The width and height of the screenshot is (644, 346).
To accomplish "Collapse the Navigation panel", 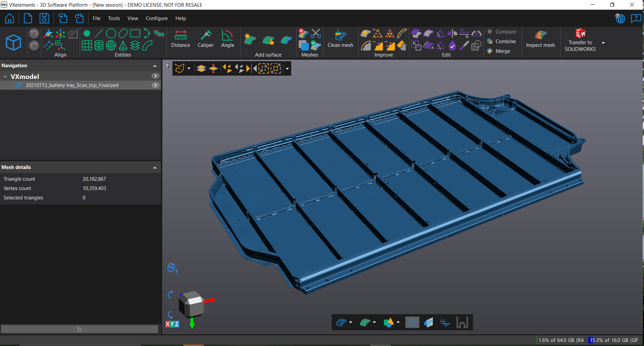I will 155,66.
